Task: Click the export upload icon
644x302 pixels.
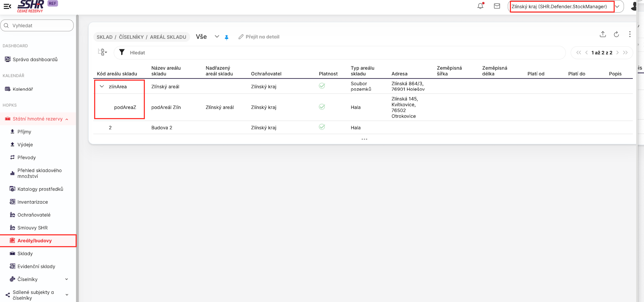Action: tap(603, 34)
